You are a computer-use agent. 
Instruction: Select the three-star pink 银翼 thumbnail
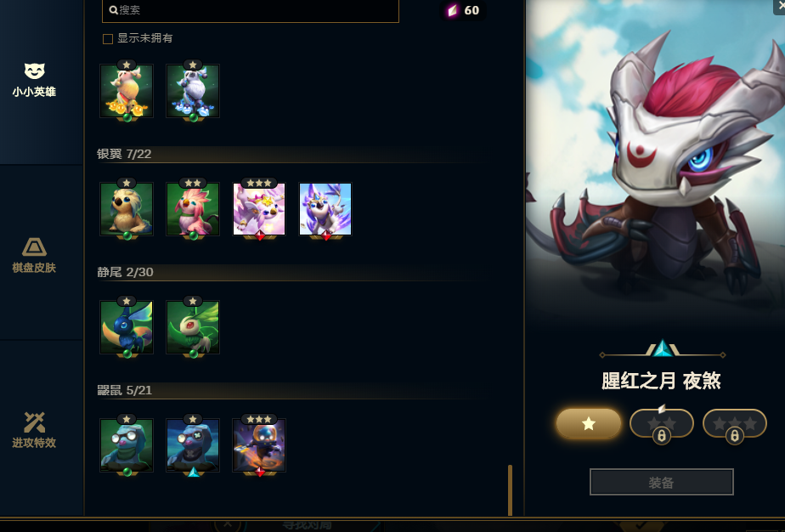tap(259, 209)
